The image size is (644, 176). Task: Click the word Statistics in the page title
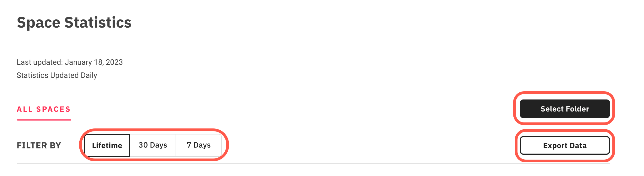click(x=98, y=22)
